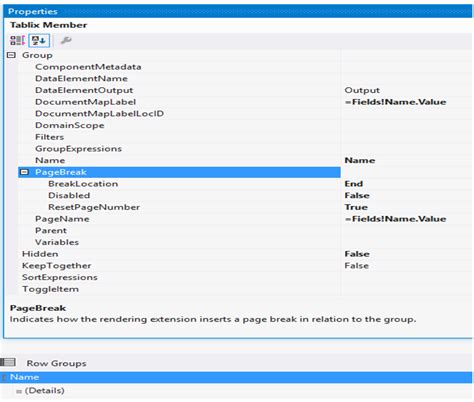The image size is (474, 402).
Task: Open BreakLocation value End
Action: (x=354, y=184)
